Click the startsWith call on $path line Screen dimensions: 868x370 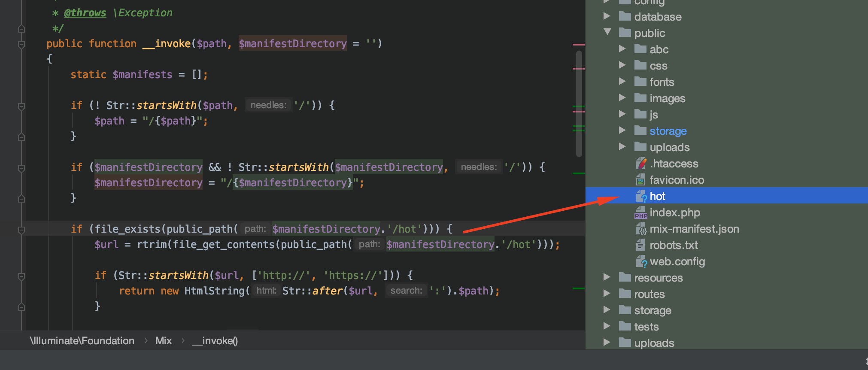click(167, 106)
